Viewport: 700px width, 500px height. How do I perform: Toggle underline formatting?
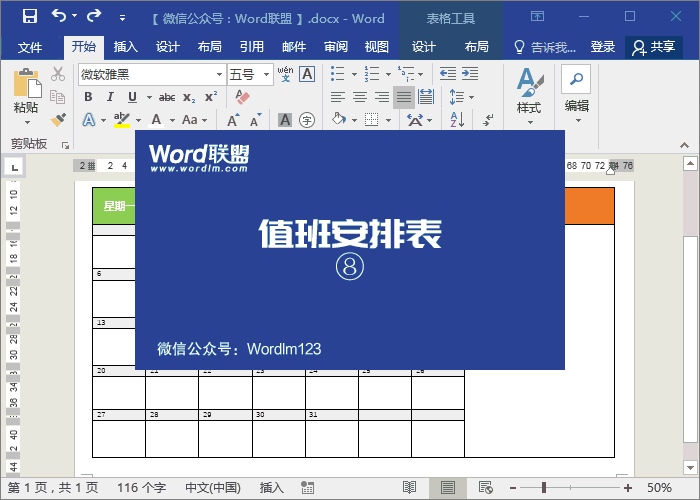[132, 97]
